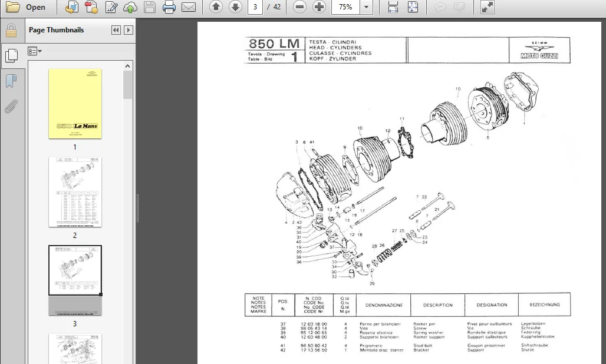Click the Save floppy disk icon
This screenshot has width=606, height=364.
click(150, 7)
